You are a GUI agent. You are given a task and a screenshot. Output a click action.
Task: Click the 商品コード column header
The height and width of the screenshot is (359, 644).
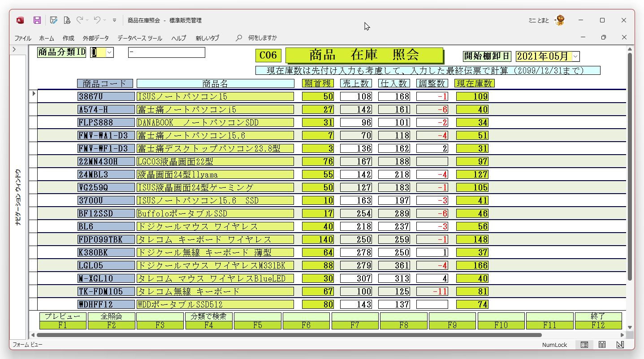105,83
